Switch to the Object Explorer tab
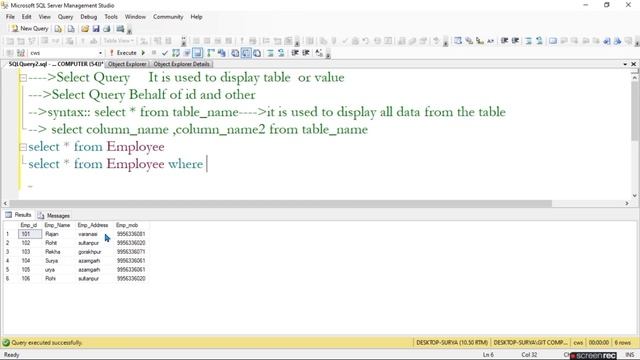The height and width of the screenshot is (360, 640). [127, 64]
